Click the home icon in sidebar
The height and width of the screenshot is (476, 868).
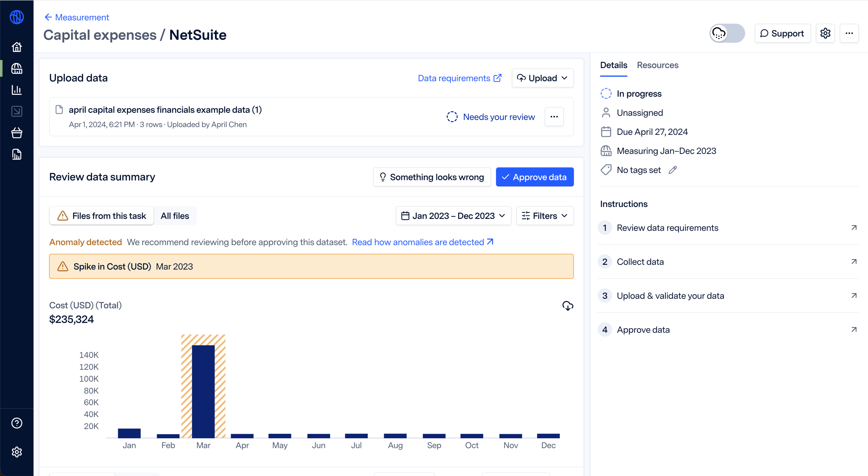coord(17,47)
